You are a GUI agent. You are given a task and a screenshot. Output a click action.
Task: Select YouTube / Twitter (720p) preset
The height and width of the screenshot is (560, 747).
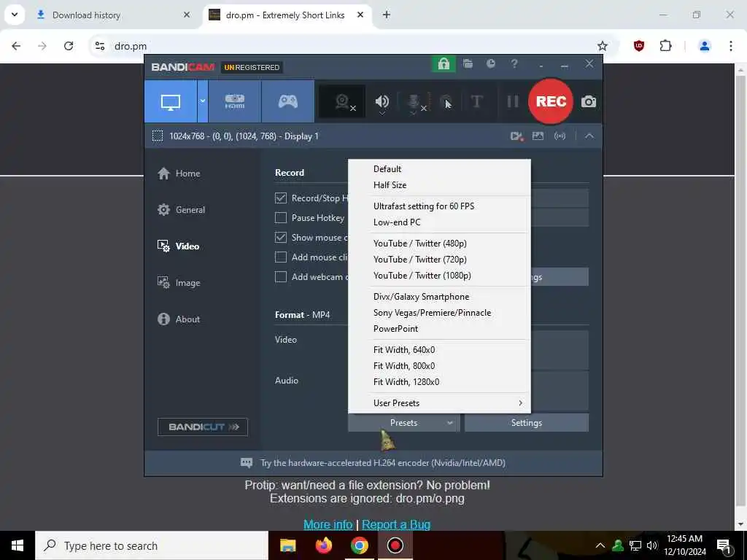click(439, 260)
